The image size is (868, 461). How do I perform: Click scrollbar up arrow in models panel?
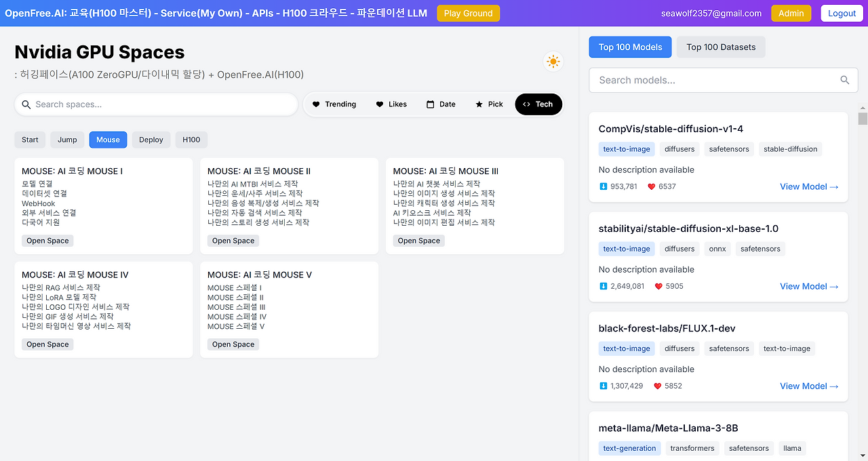point(863,108)
